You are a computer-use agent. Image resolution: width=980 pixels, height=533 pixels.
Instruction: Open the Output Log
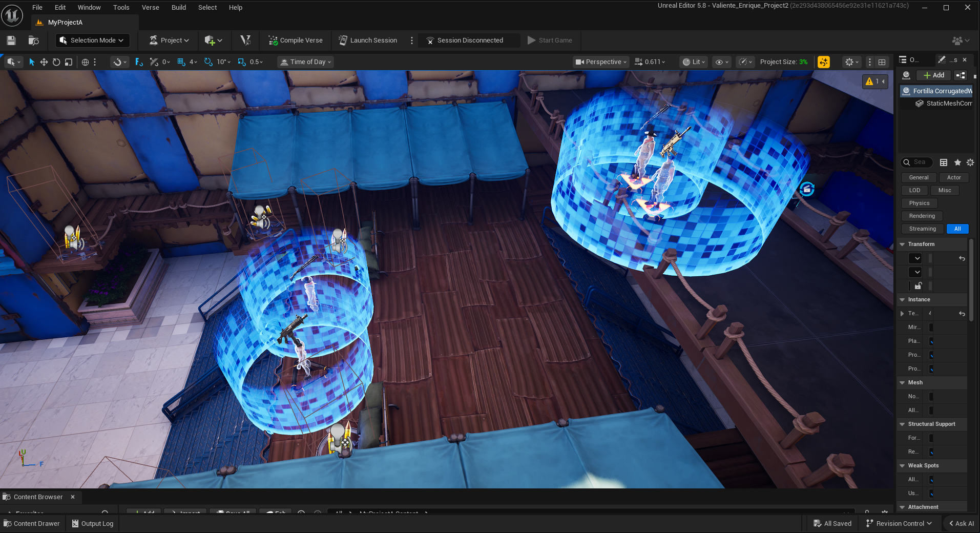point(93,524)
